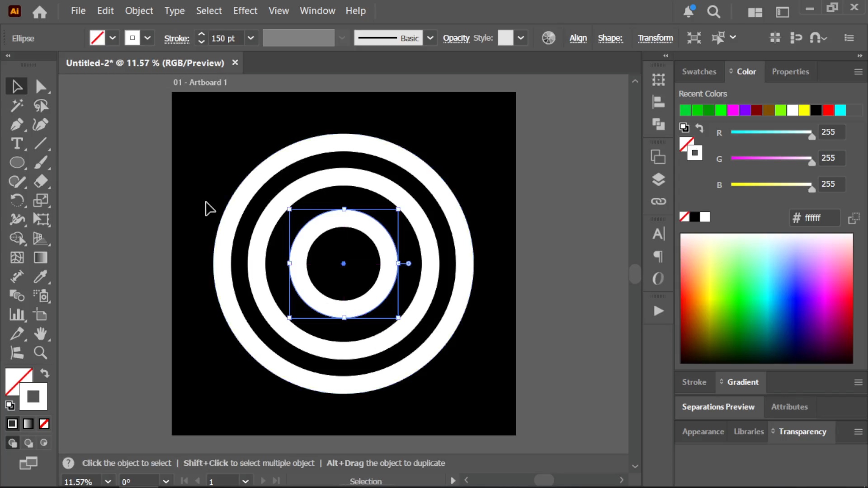
Task: Select the Paintbrush tool
Action: click(x=41, y=163)
